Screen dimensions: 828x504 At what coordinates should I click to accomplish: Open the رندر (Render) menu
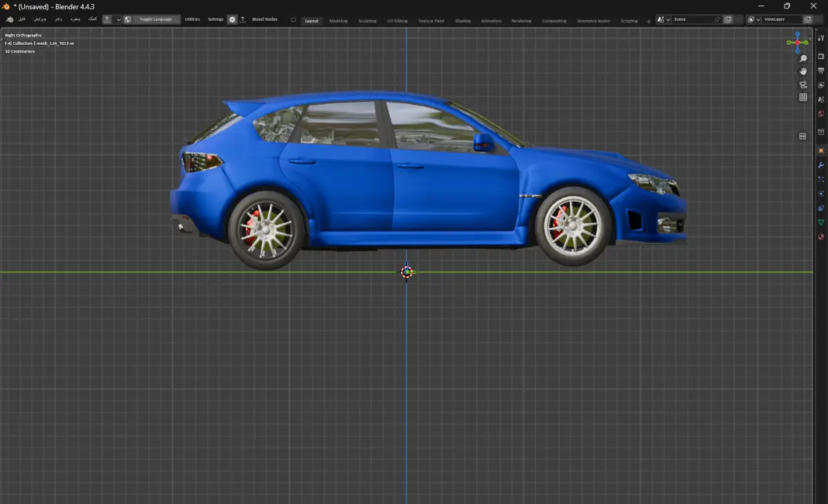58,19
